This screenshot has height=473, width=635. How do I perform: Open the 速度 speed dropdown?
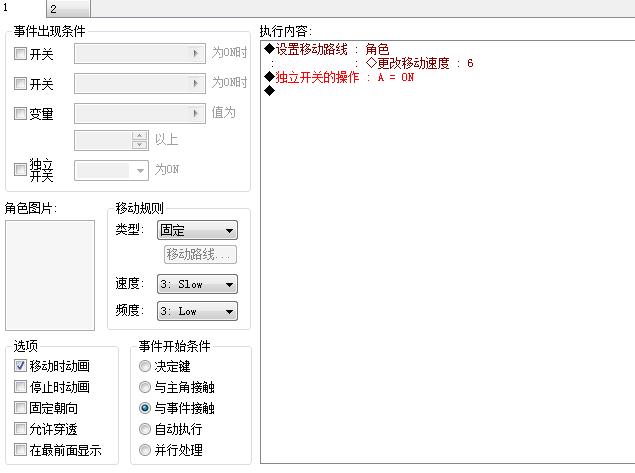click(197, 284)
